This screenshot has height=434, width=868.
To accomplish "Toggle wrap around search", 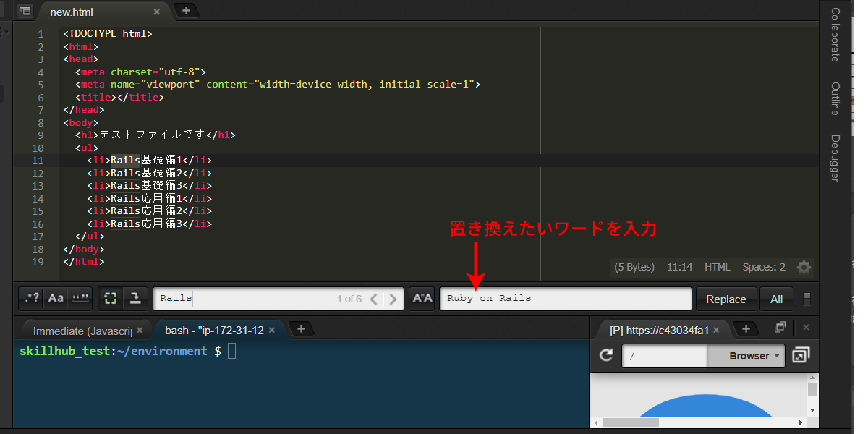I will pyautogui.click(x=135, y=298).
